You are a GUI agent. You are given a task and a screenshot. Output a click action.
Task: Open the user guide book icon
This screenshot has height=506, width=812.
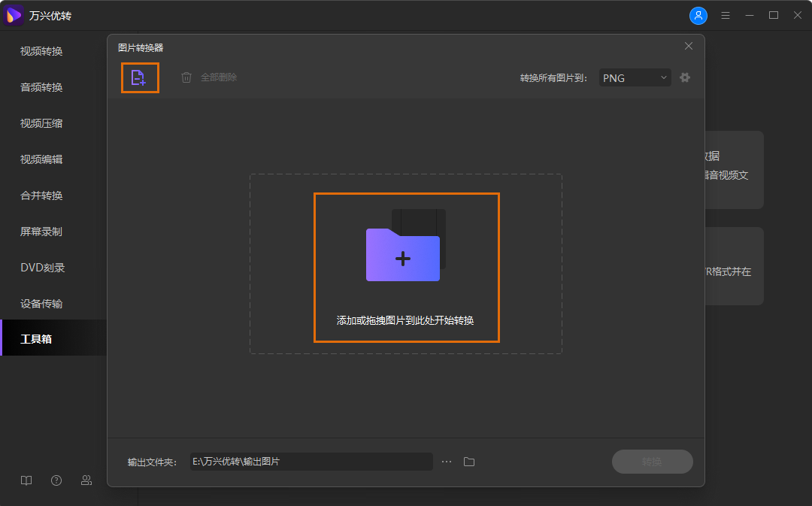26,480
